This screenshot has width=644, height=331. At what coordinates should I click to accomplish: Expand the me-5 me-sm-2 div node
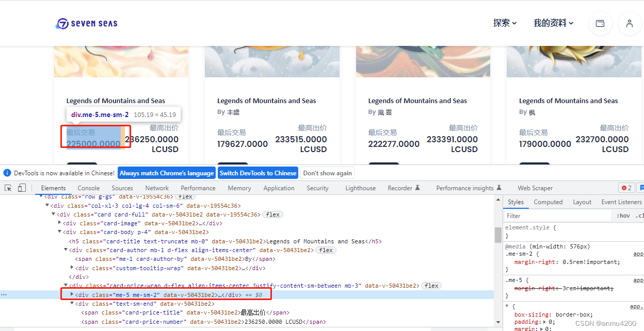(x=72, y=294)
